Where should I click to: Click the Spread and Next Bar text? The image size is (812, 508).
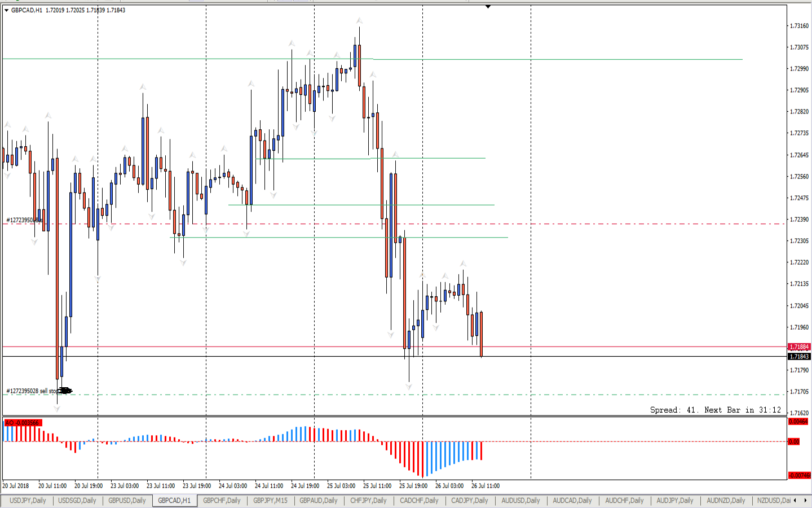pyautogui.click(x=716, y=410)
